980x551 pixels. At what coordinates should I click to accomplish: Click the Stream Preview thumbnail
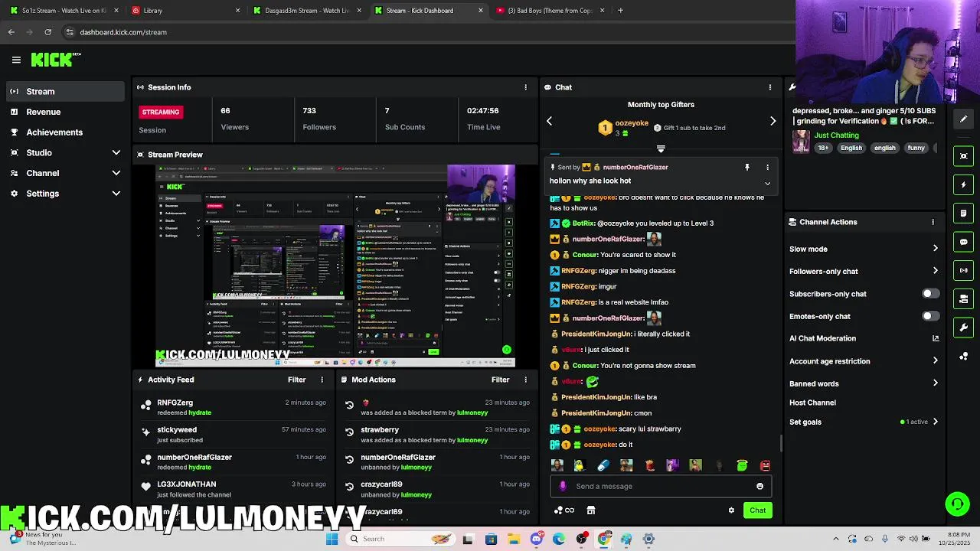pos(335,266)
